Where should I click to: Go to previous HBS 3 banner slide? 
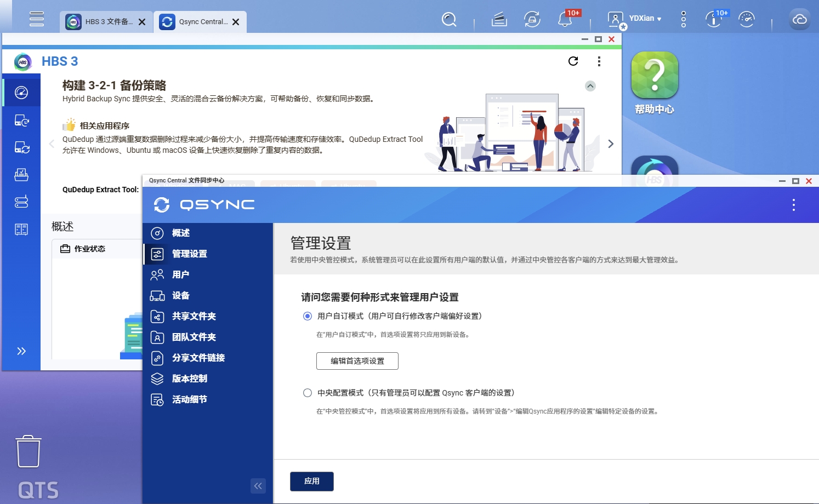(x=52, y=144)
